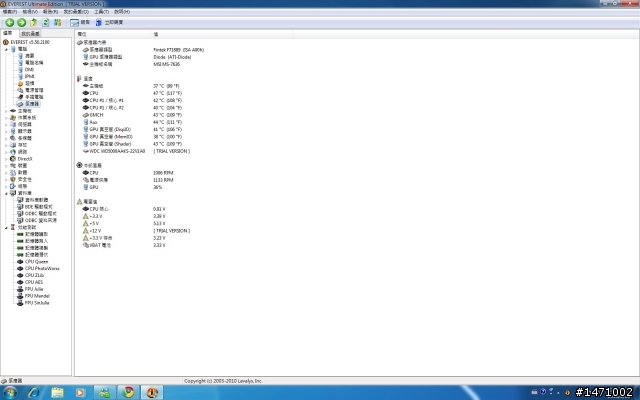640x400 pixels.
Task: Open the 檢視(V) View menu
Action: coord(30,12)
